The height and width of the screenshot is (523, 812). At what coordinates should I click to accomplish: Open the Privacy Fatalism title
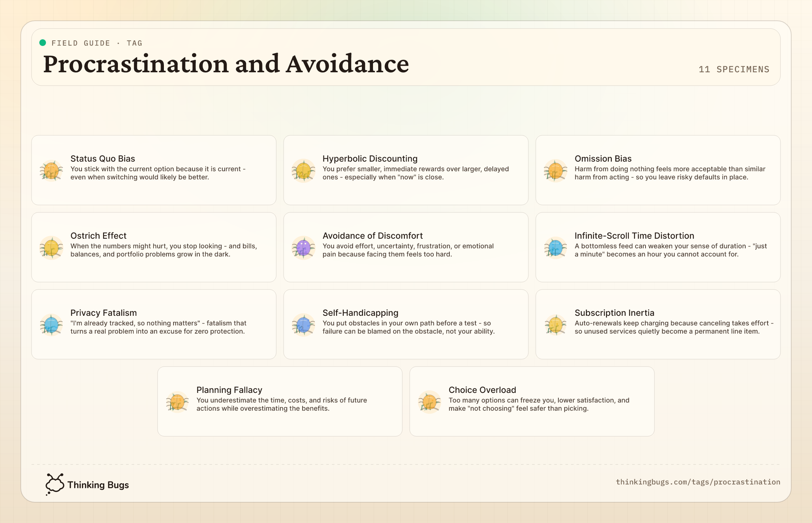(x=103, y=313)
